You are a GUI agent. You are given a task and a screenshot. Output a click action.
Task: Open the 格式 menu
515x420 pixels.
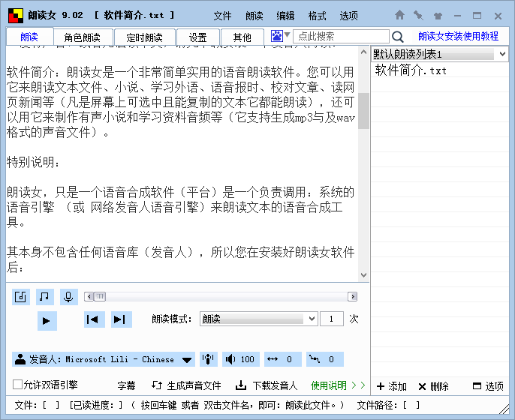[x=317, y=16]
